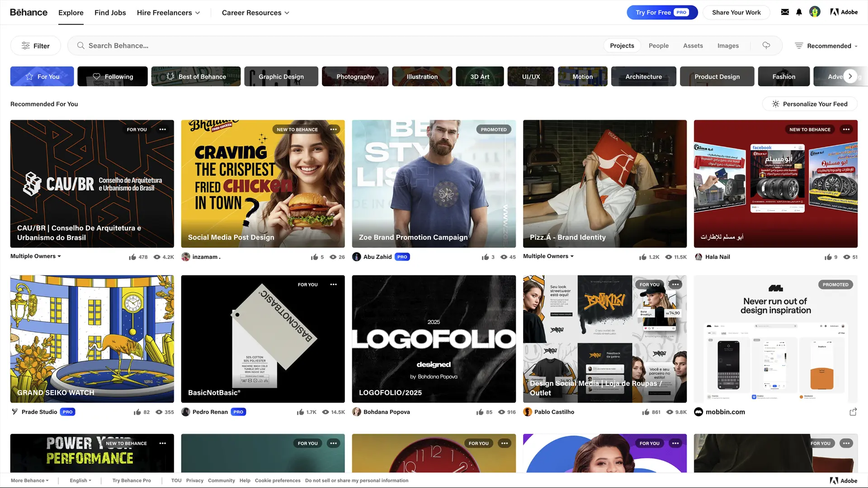Click the PRO badge next to Abu Zahid
Image resolution: width=868 pixels, height=488 pixels.
(402, 257)
